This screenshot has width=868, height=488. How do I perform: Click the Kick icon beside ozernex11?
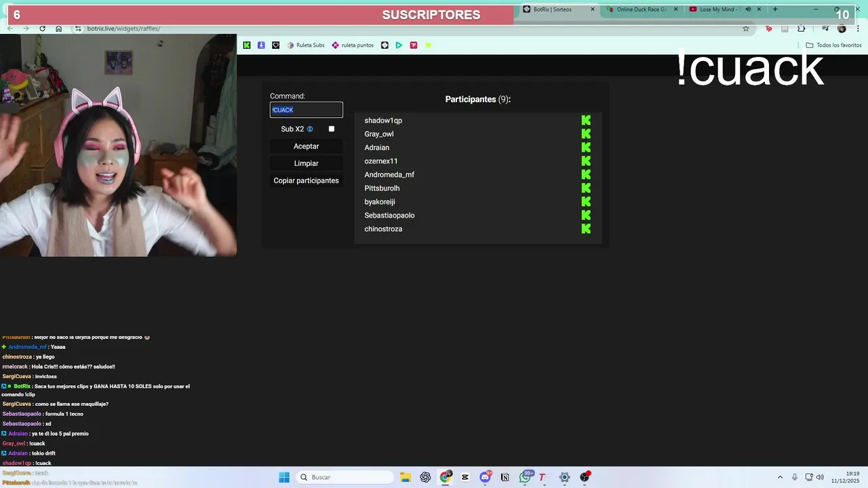(586, 161)
